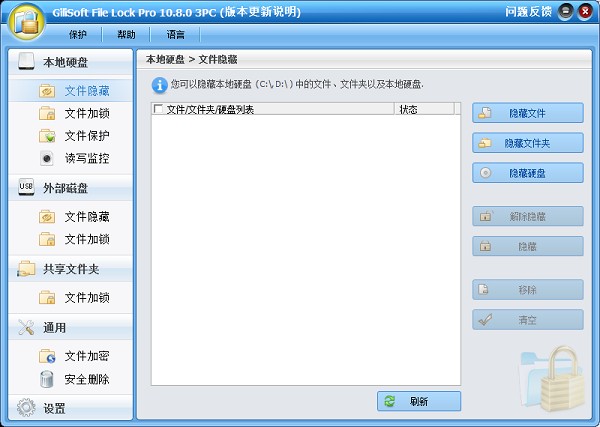Open the 保护 menu
The width and height of the screenshot is (600, 427).
point(78,34)
